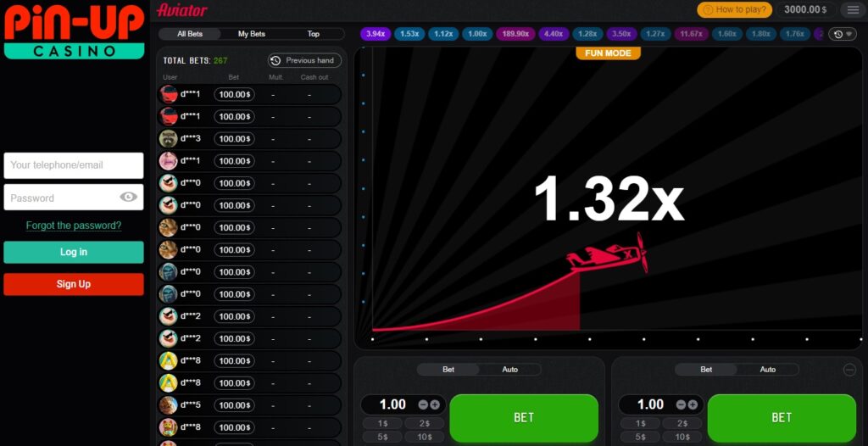Image resolution: width=868 pixels, height=446 pixels.
Task: Click the FUN MODE badge
Action: [x=608, y=53]
